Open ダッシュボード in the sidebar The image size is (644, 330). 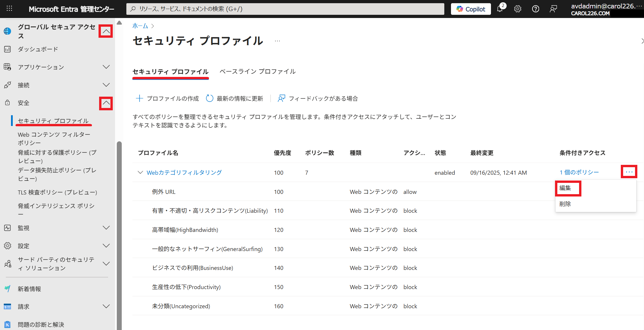pos(38,49)
